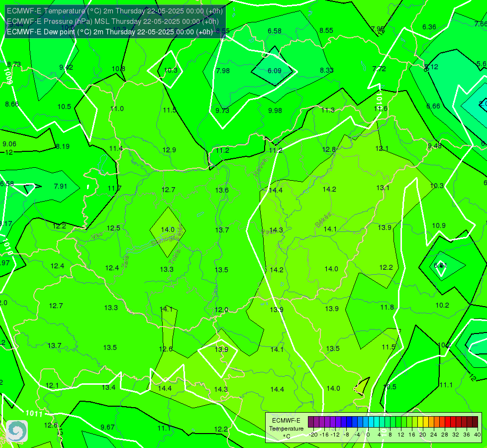The width and height of the screenshot is (487, 448).
Task: Click the temperature value 6.66
Action: [x=433, y=107]
